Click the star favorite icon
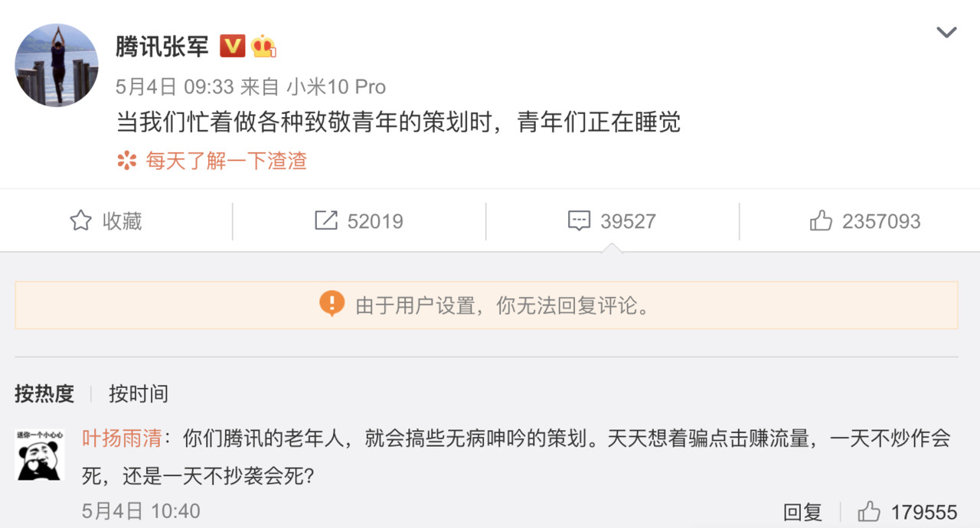Screen dimensions: 980x528 tap(80, 221)
